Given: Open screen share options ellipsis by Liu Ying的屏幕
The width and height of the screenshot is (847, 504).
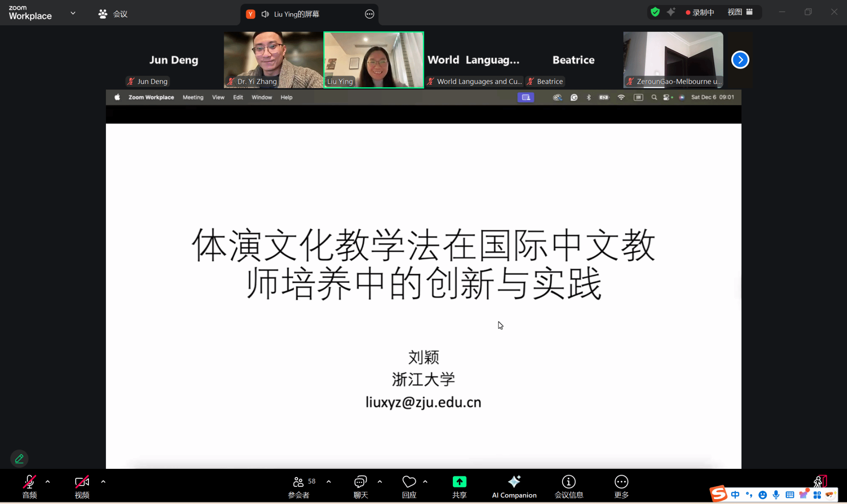Looking at the screenshot, I should 369,14.
